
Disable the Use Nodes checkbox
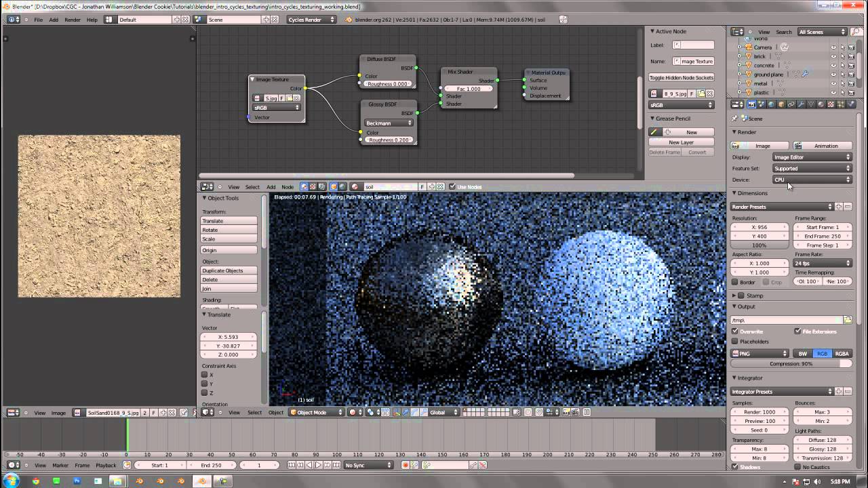tap(452, 186)
